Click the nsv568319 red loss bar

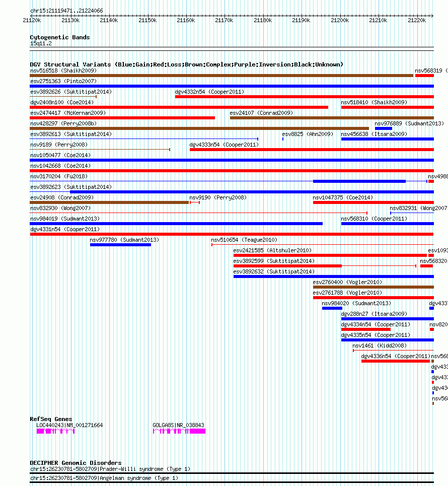pyautogui.click(x=424, y=76)
